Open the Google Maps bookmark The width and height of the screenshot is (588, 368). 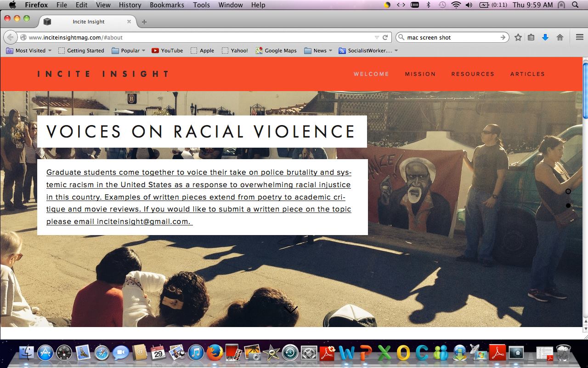tap(276, 51)
